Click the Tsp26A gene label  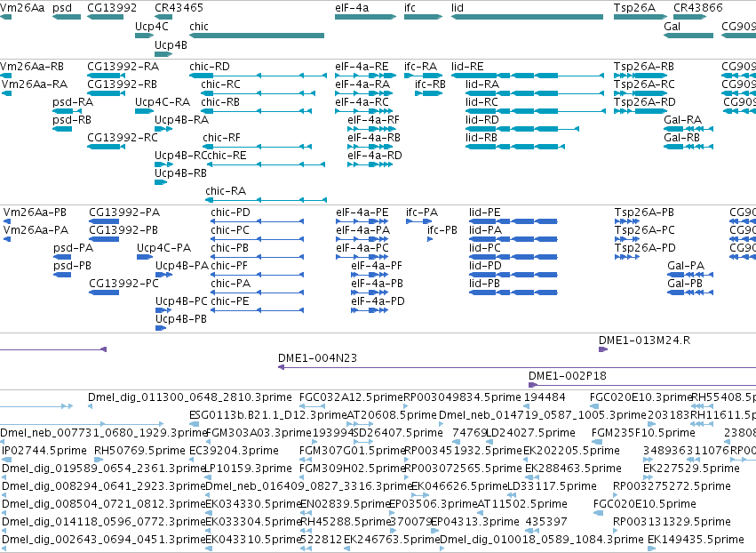[x=634, y=8]
